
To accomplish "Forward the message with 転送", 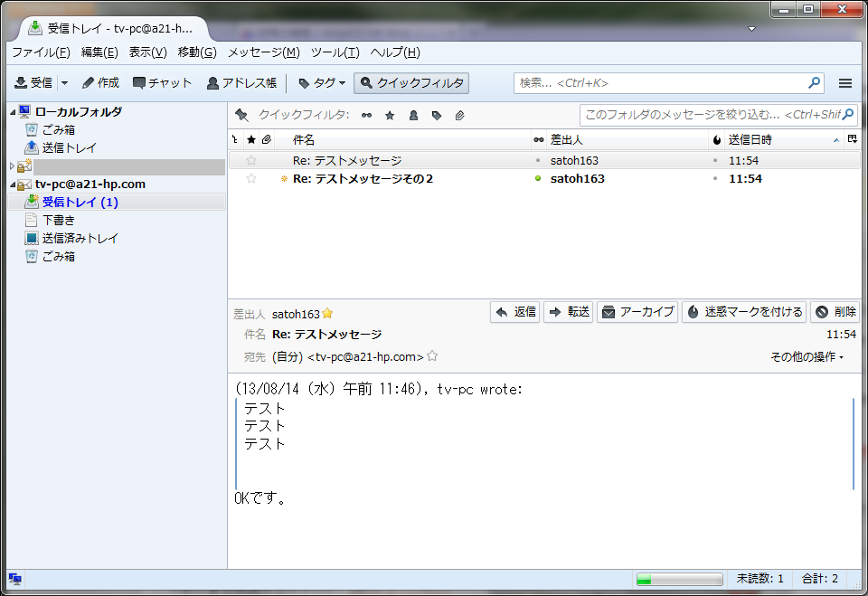I will 569,312.
